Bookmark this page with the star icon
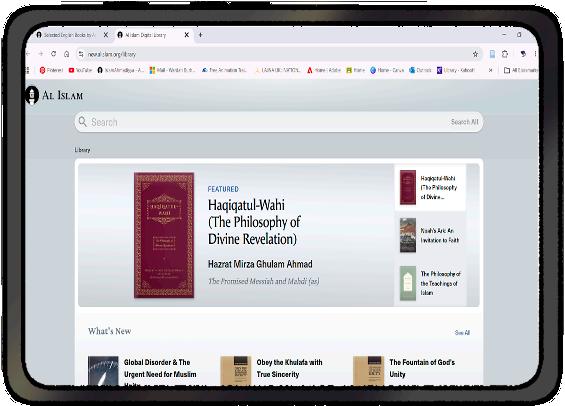This screenshot has width=565, height=406. [475, 54]
